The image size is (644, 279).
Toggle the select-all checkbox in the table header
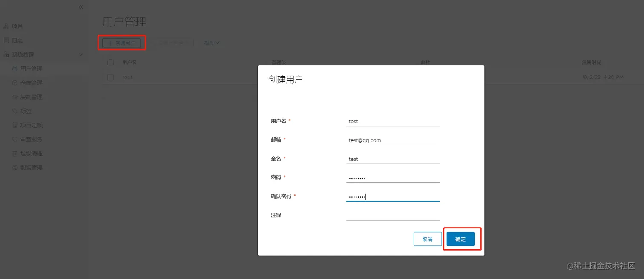(111, 62)
